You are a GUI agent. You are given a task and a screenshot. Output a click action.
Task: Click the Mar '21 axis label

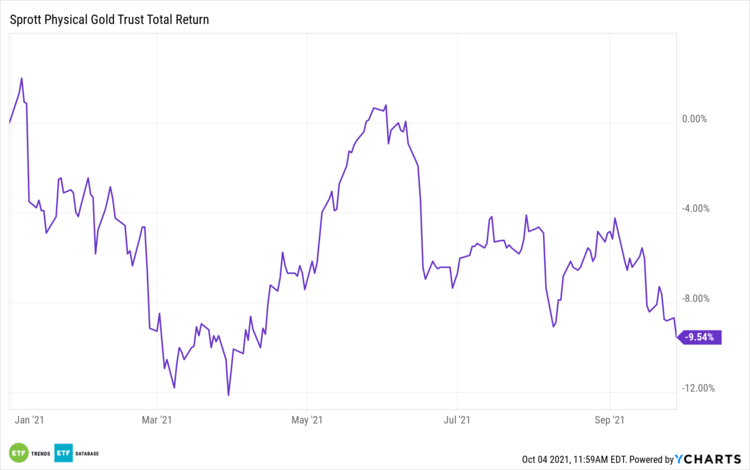pyautogui.click(x=158, y=420)
